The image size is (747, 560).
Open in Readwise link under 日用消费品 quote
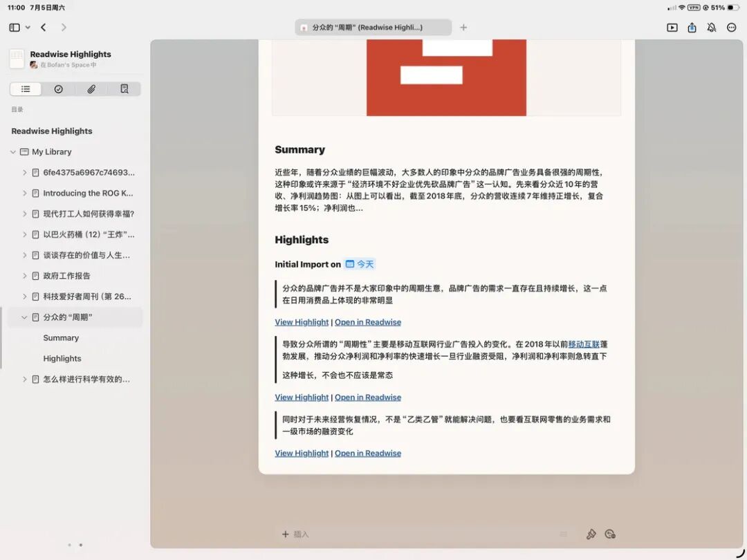click(368, 322)
